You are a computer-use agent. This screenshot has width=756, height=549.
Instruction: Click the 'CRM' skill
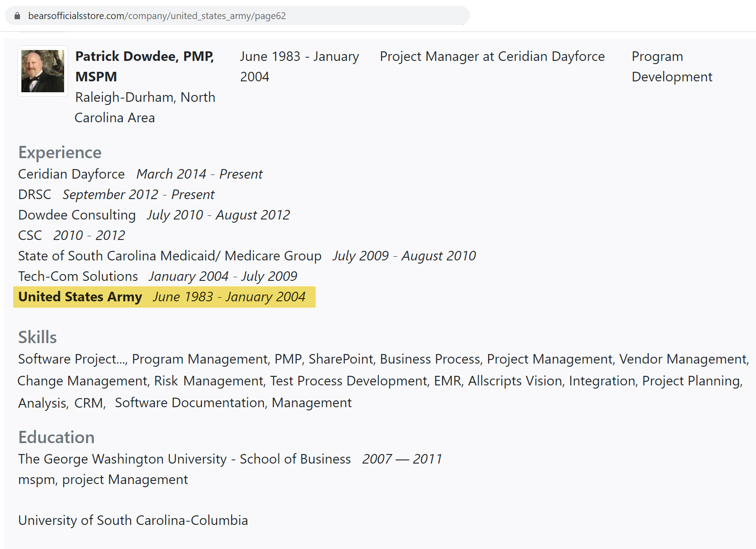coord(89,403)
